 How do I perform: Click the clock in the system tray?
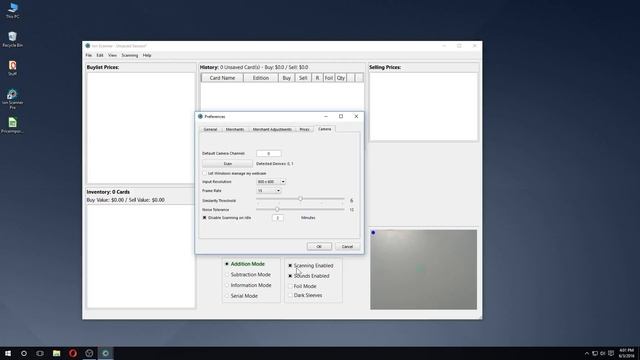626,353
